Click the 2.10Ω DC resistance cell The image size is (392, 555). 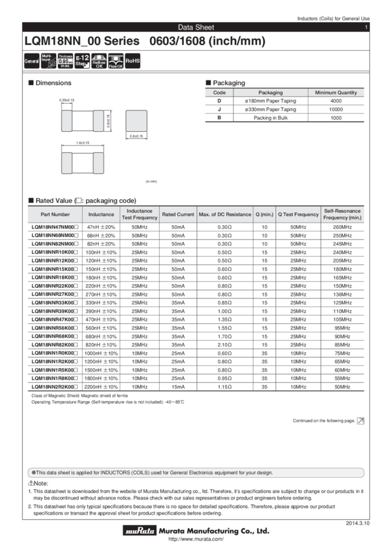coord(225,345)
